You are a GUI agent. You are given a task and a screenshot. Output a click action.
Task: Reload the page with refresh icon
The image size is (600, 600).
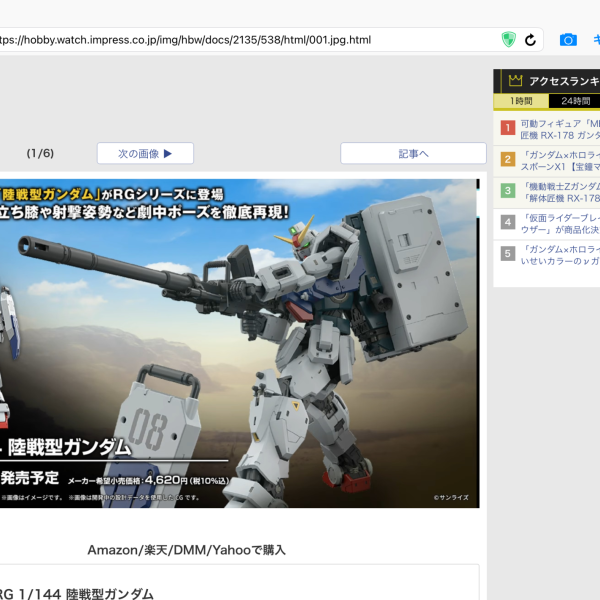530,40
